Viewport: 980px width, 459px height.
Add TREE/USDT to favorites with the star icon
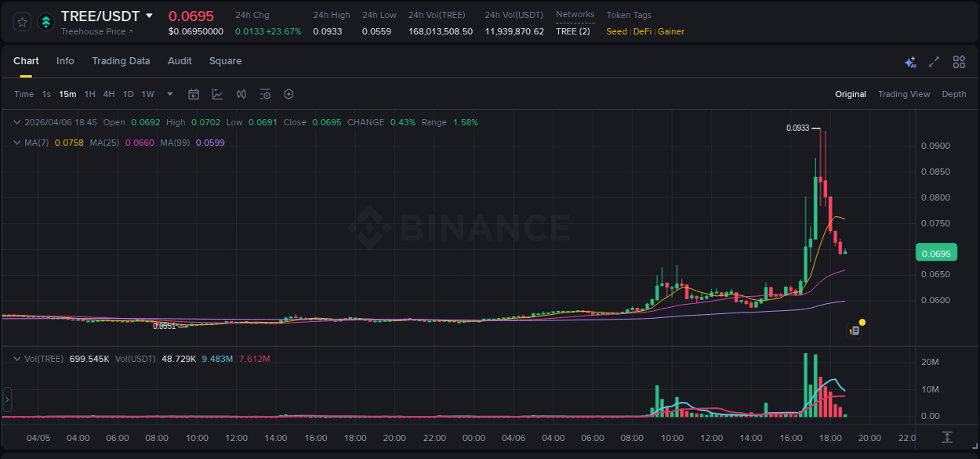22,22
